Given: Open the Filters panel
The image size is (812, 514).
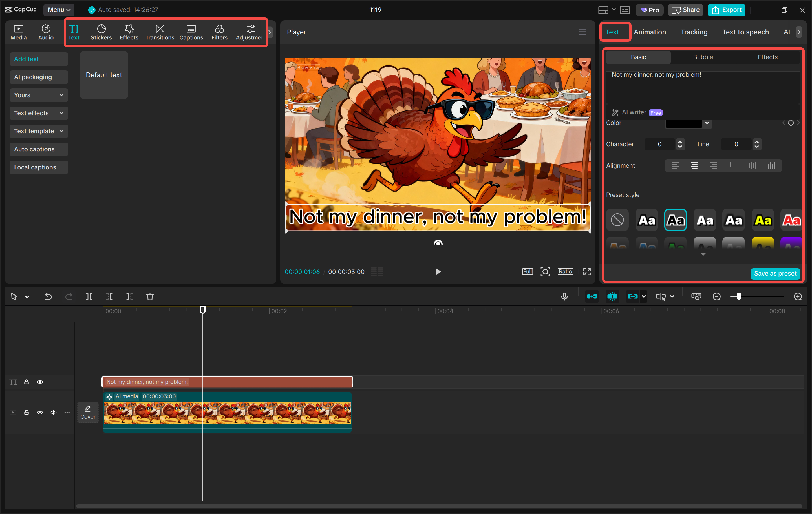Looking at the screenshot, I should coord(219,32).
